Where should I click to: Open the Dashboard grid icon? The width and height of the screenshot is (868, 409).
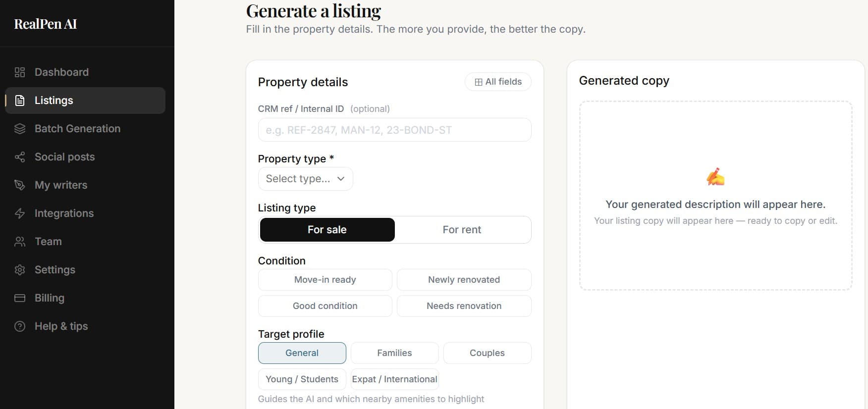20,72
